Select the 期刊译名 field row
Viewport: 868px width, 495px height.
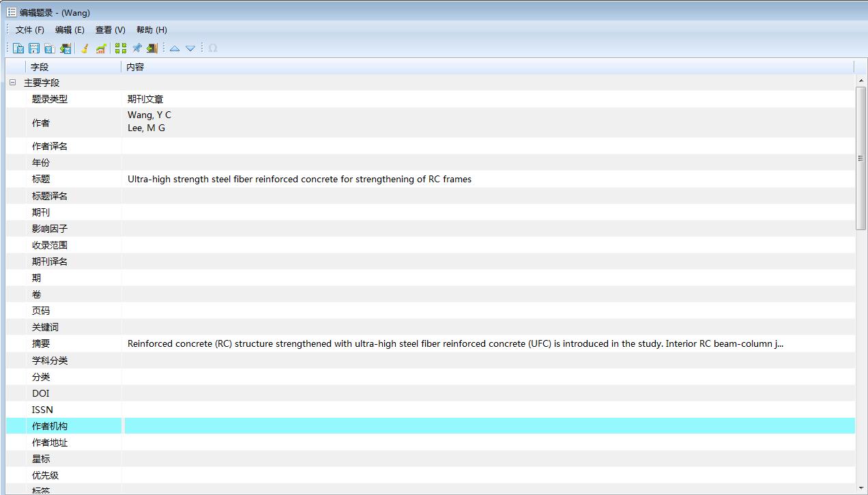431,261
